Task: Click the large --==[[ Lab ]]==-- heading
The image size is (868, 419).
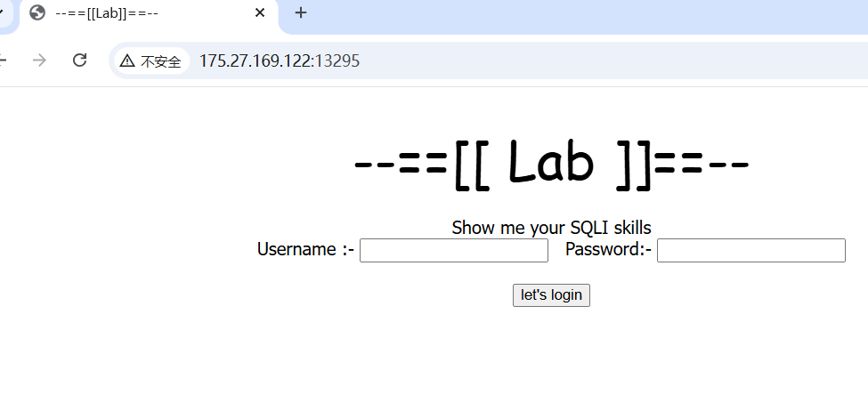Action: point(551,165)
